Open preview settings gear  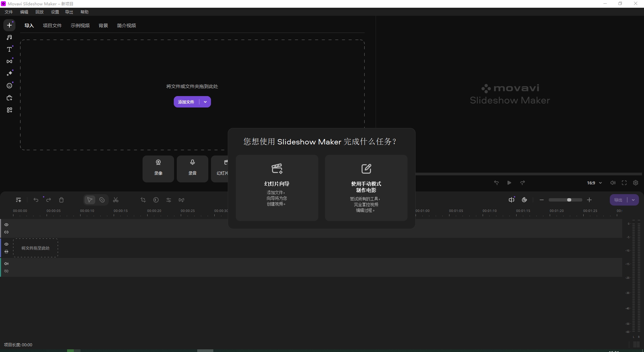click(636, 183)
